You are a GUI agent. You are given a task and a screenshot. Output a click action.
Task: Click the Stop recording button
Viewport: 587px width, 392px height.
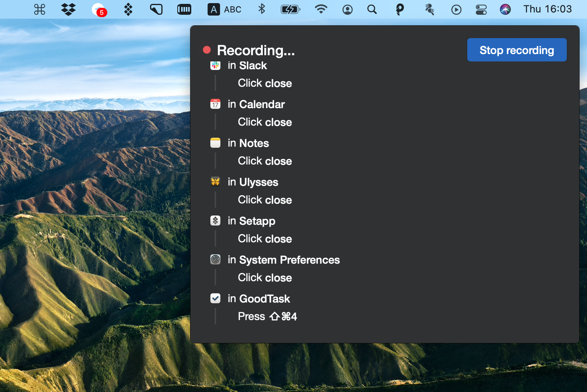point(517,50)
